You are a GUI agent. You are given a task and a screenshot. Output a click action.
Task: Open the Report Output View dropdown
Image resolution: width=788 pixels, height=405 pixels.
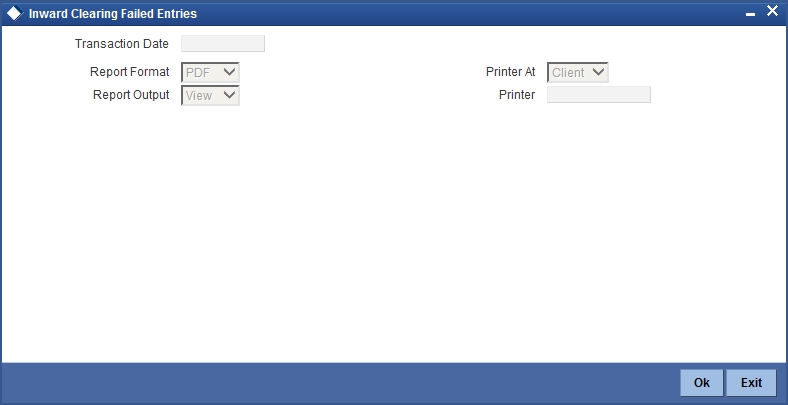click(210, 95)
